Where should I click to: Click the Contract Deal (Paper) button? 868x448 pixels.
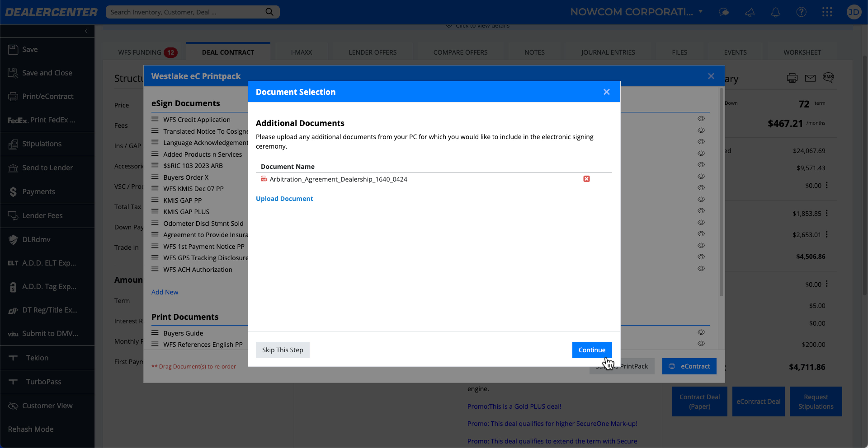[x=699, y=401]
